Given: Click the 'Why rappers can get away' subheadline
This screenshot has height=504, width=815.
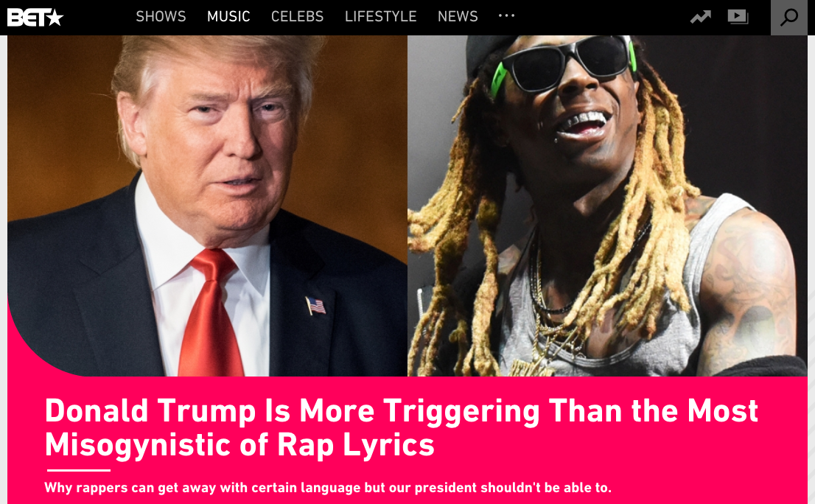Looking at the screenshot, I should point(328,487).
